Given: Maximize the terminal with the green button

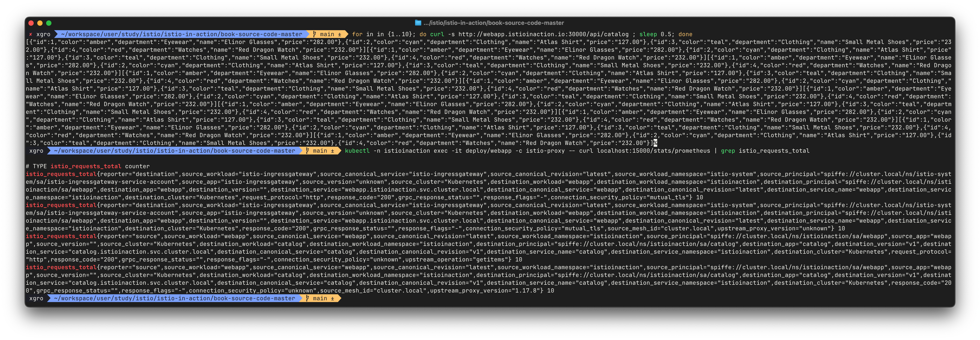Looking at the screenshot, I should (49, 23).
